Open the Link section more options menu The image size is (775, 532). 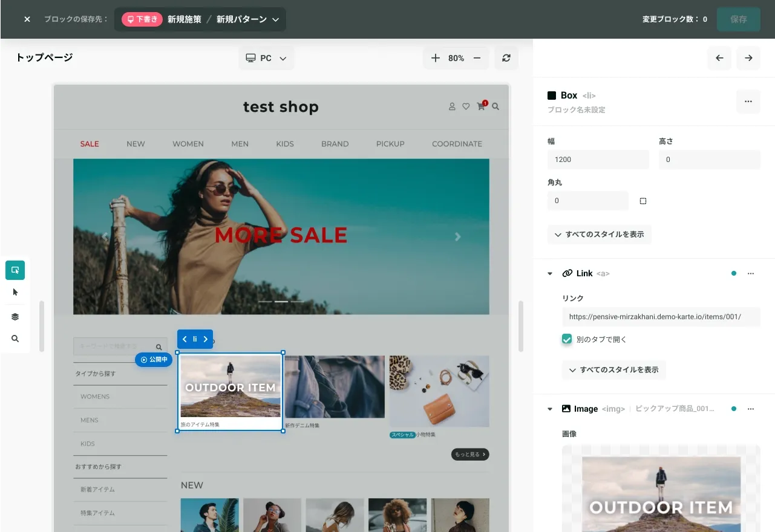pyautogui.click(x=751, y=274)
